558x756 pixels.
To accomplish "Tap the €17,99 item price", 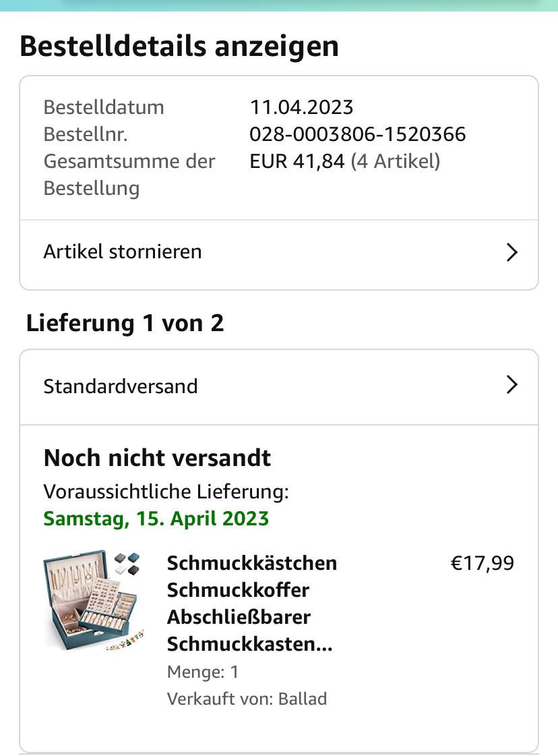I will click(x=483, y=563).
